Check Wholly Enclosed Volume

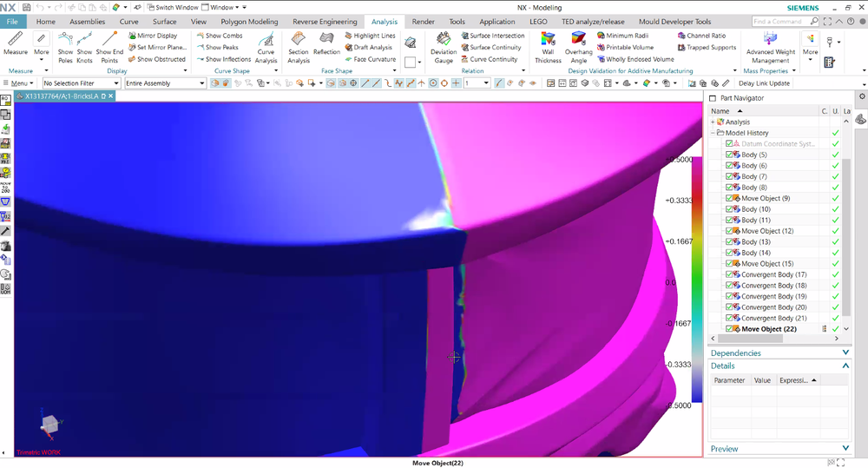(635, 59)
